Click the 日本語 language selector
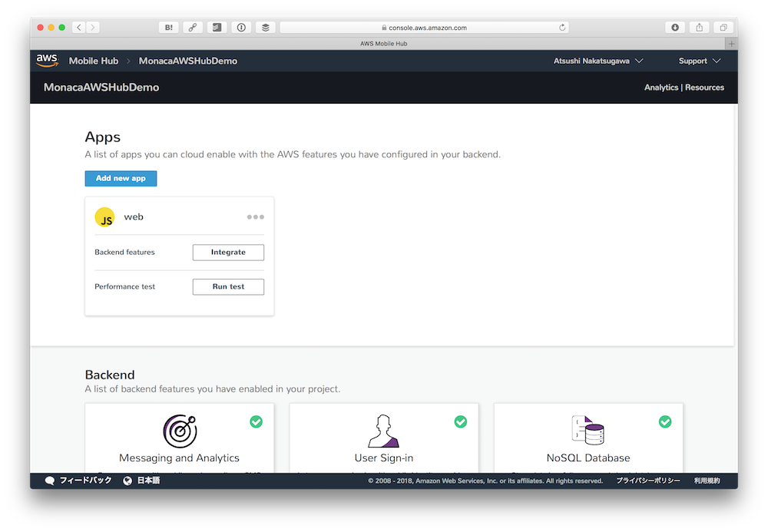The image size is (768, 532). 148,480
